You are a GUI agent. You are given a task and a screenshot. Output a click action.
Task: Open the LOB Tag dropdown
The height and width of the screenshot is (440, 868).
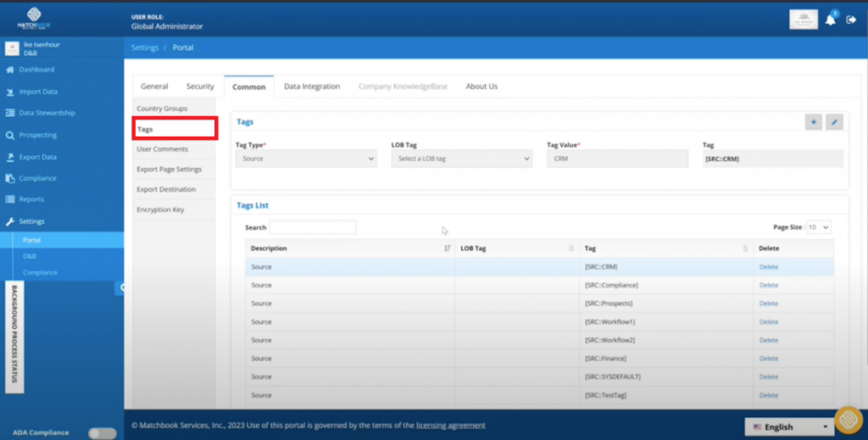[x=461, y=159]
